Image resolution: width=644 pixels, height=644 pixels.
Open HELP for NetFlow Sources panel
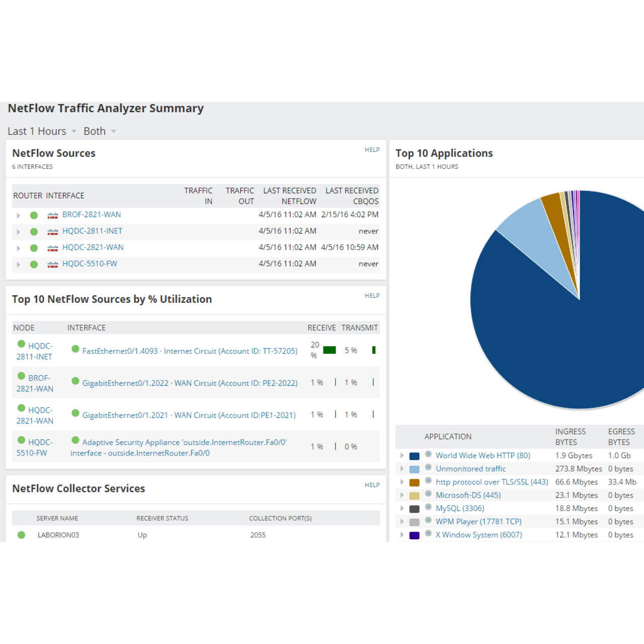coord(372,149)
